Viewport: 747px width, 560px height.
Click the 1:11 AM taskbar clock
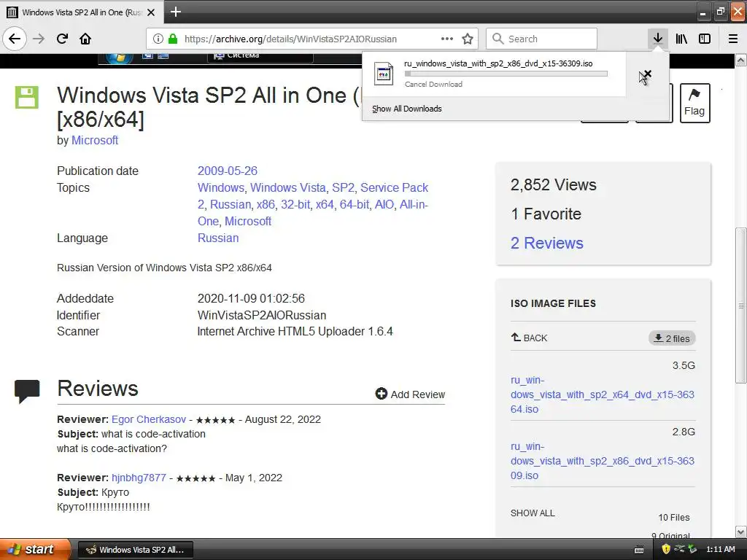pos(720,549)
